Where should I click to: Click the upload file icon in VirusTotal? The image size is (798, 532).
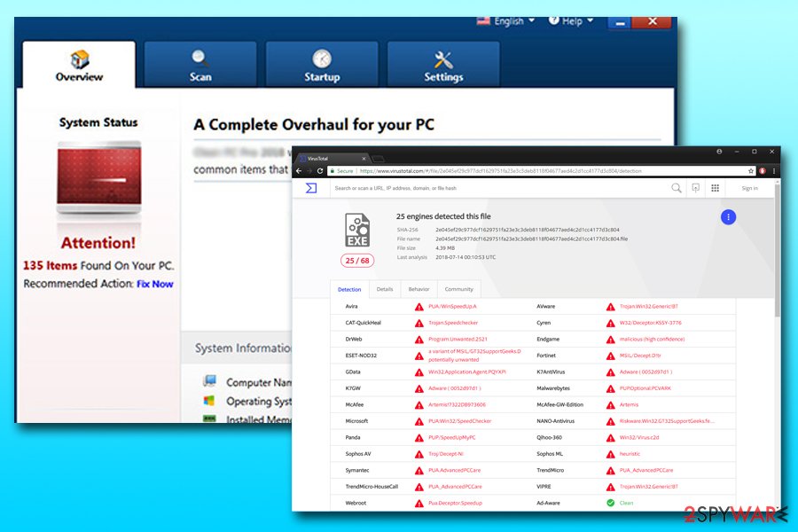pos(696,188)
